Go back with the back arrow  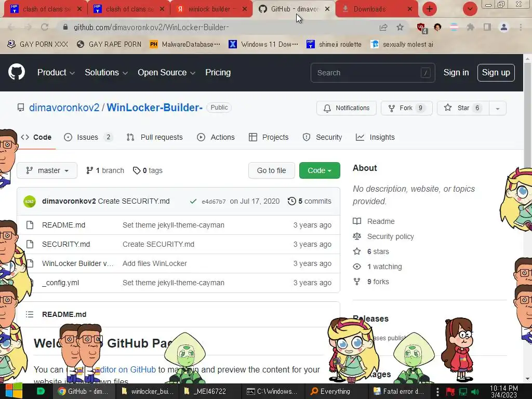[x=11, y=27]
